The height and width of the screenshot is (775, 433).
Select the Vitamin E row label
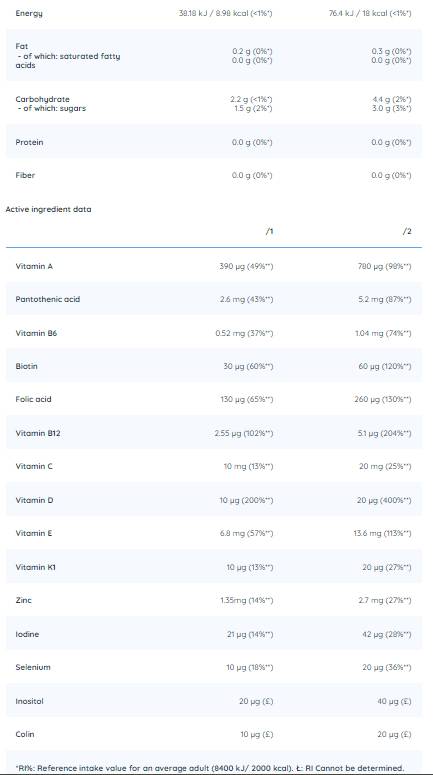(34, 533)
